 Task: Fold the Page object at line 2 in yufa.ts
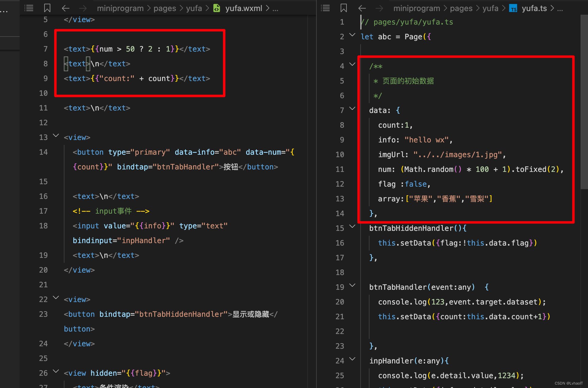(x=352, y=35)
